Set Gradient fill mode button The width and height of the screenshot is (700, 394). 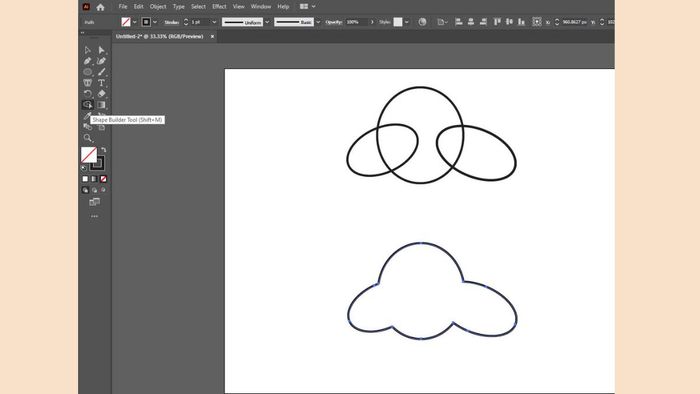(x=94, y=179)
